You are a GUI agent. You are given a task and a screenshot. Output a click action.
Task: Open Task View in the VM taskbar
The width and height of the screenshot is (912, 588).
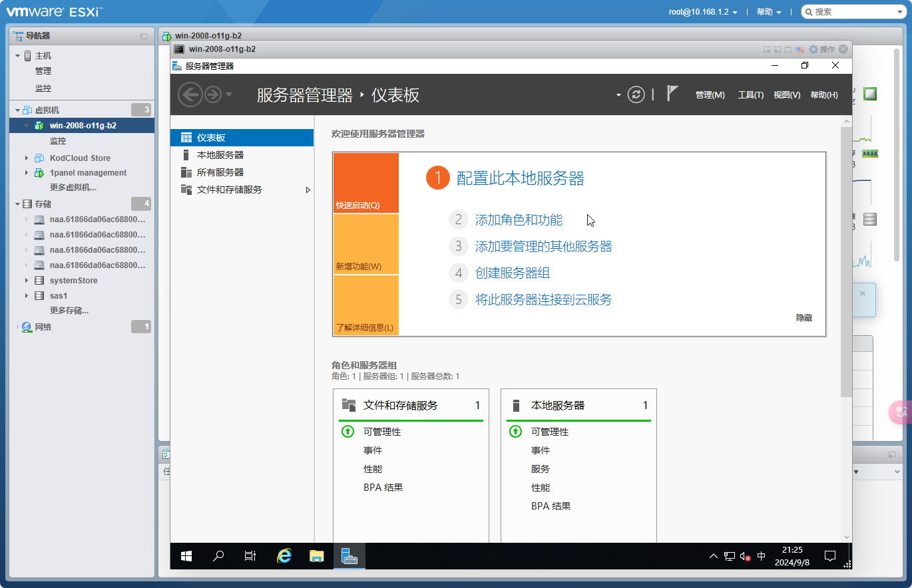[x=250, y=556]
